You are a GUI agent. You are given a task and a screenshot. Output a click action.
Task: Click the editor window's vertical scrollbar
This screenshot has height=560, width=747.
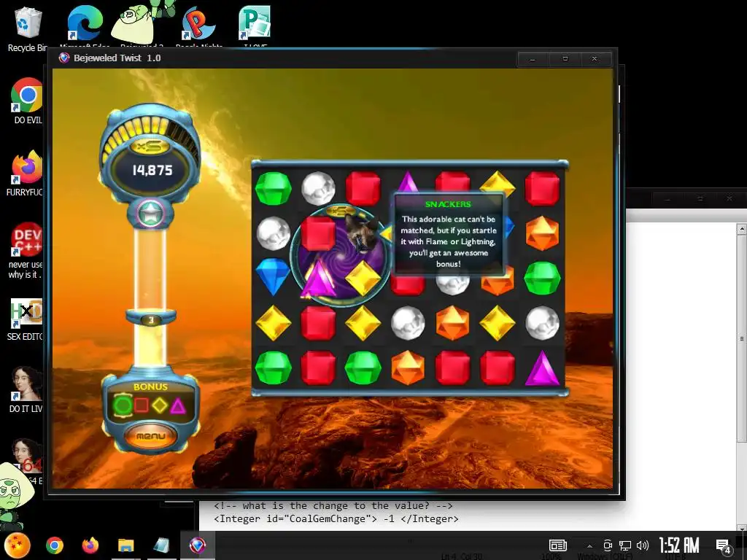pos(741,376)
